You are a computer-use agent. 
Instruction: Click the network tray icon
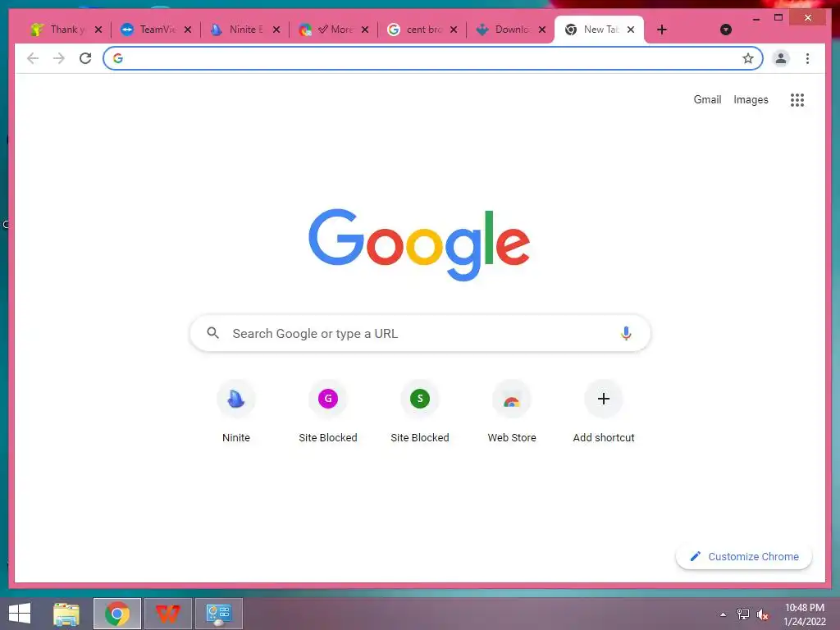[743, 614]
